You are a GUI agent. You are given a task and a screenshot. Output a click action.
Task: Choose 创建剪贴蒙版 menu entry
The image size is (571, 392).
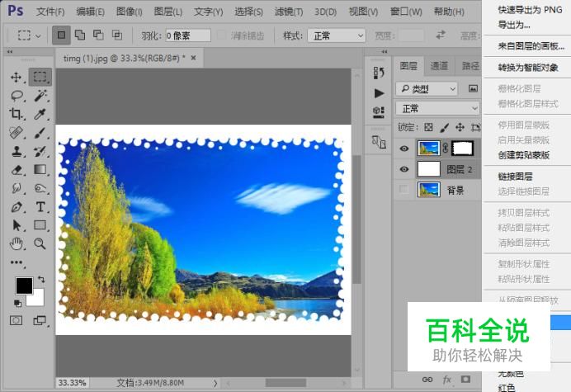tap(524, 155)
